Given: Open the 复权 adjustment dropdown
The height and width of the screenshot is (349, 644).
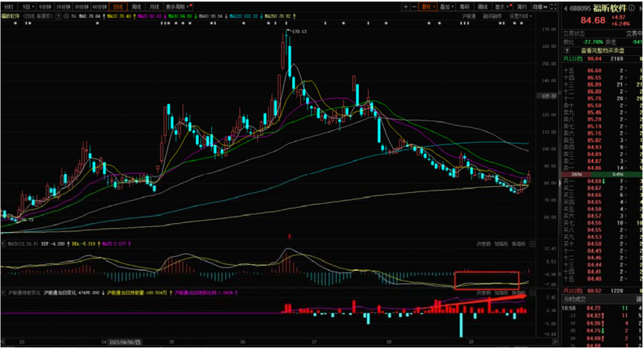Looking at the screenshot, I should tap(429, 7).
